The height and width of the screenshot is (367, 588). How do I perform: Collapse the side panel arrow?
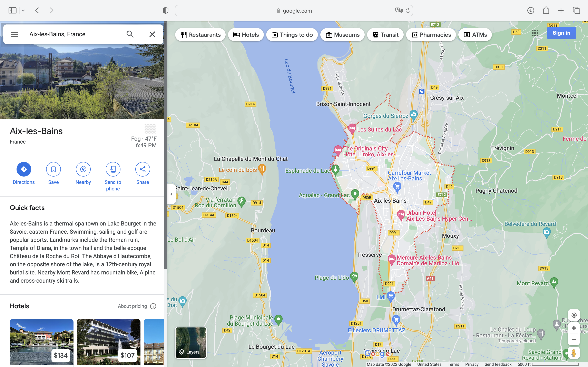coord(171,194)
